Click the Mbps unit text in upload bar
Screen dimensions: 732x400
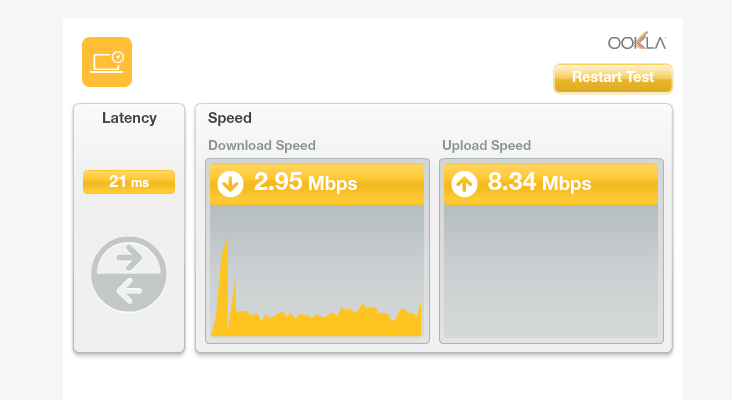566,184
